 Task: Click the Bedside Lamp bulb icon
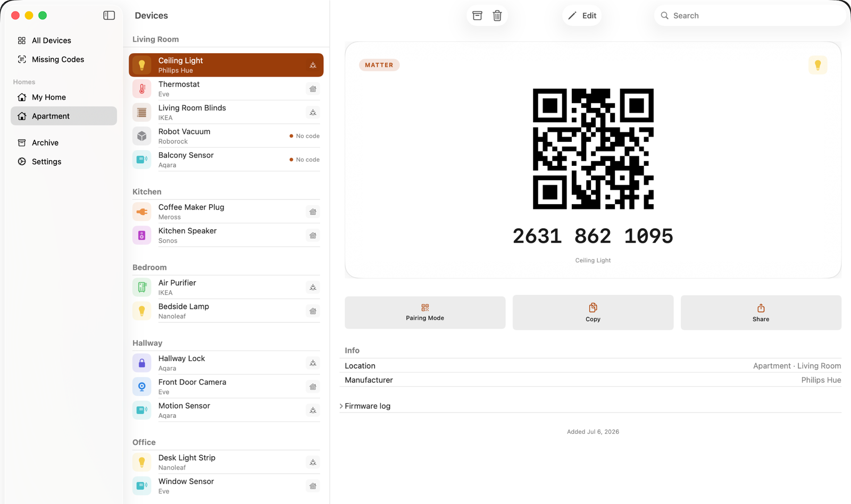(141, 311)
